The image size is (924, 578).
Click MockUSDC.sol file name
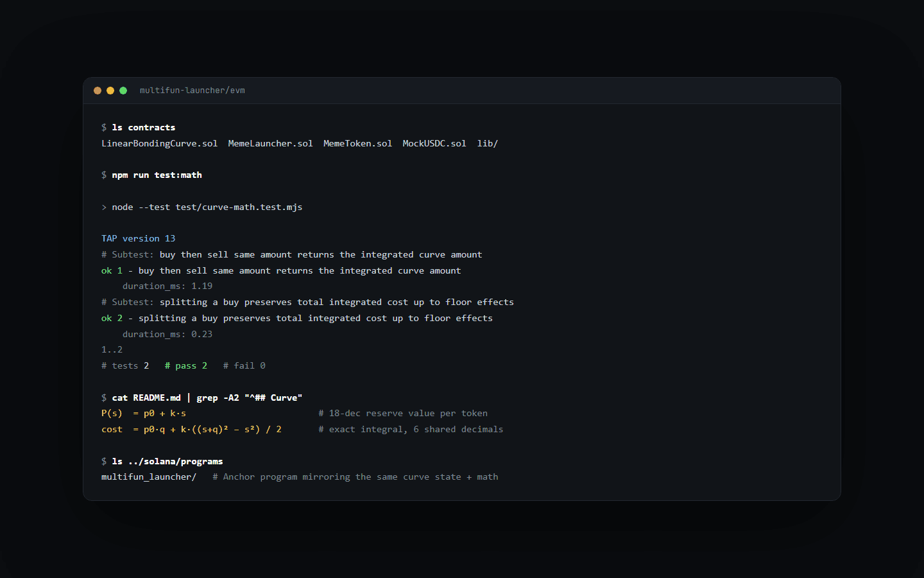[434, 143]
